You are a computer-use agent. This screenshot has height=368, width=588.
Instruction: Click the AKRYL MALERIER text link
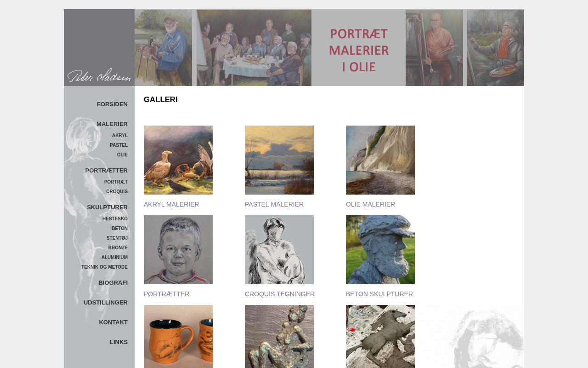(x=171, y=204)
